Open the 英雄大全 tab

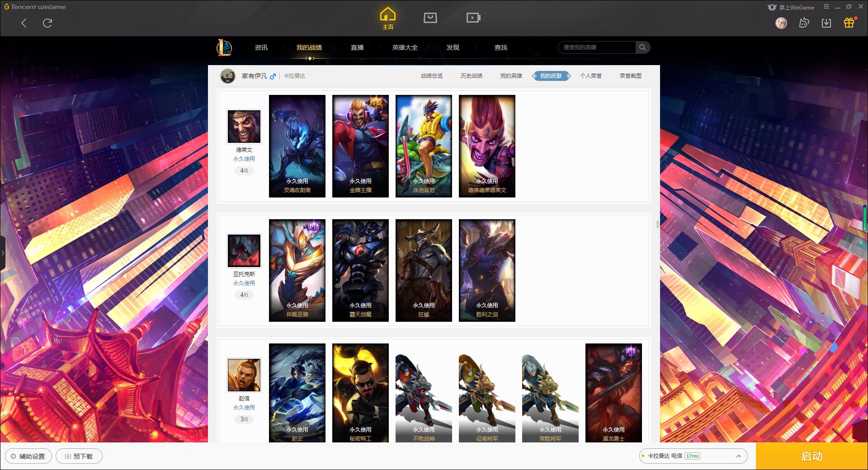pyautogui.click(x=405, y=47)
